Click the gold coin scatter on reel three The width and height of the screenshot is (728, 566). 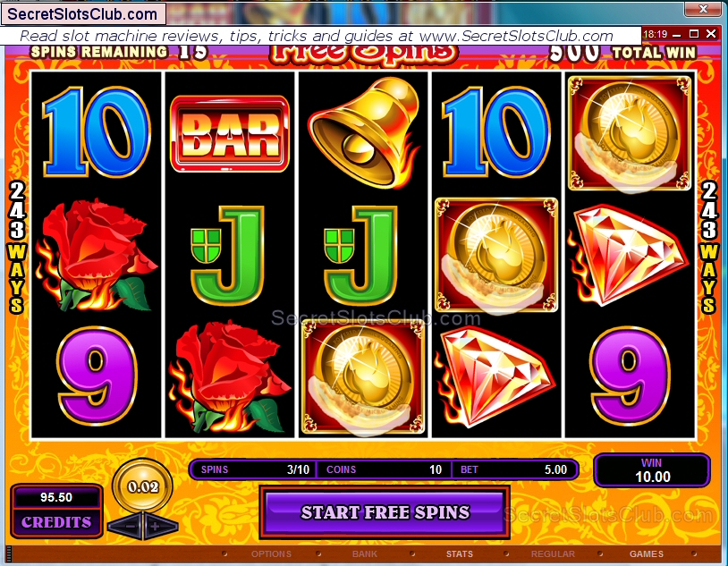click(362, 376)
